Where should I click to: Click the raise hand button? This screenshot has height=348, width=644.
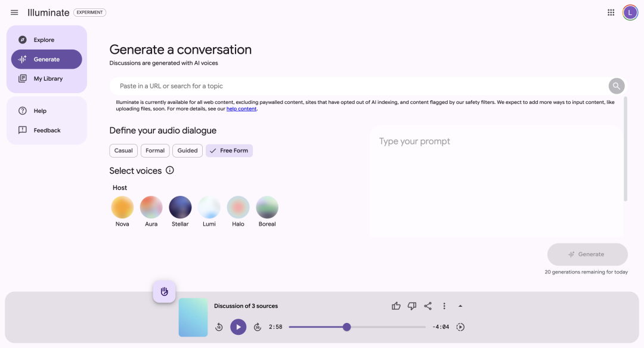(x=165, y=292)
